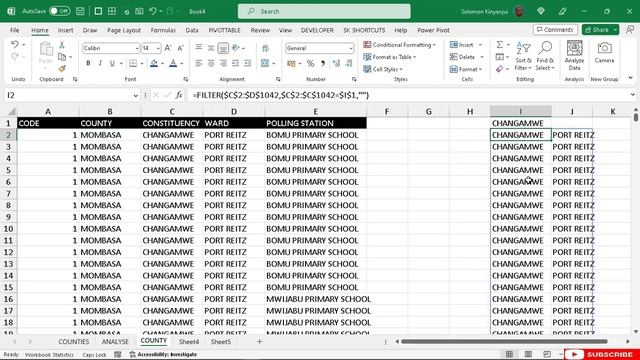
Task: Expand the formula bar chevron
Action: [632, 95]
